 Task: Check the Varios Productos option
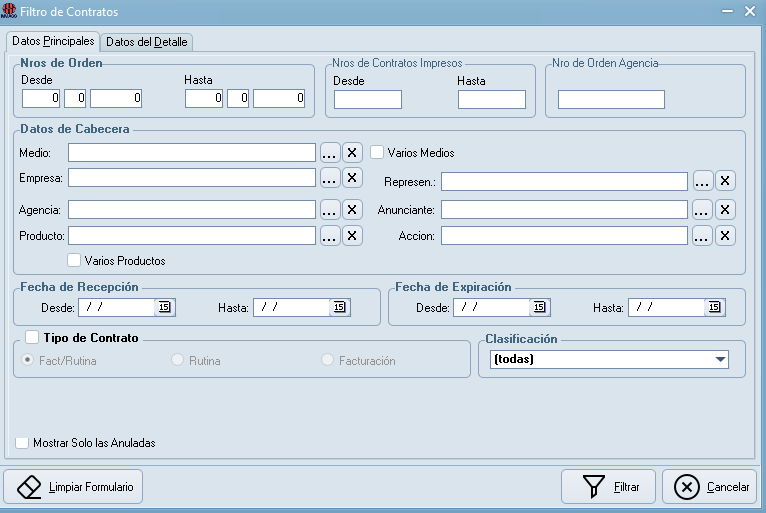pyautogui.click(x=74, y=260)
